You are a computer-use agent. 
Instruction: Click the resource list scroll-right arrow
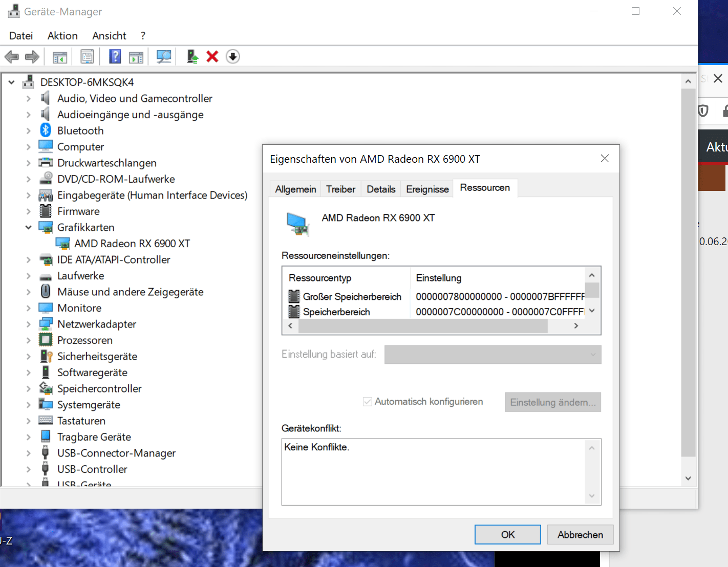576,326
